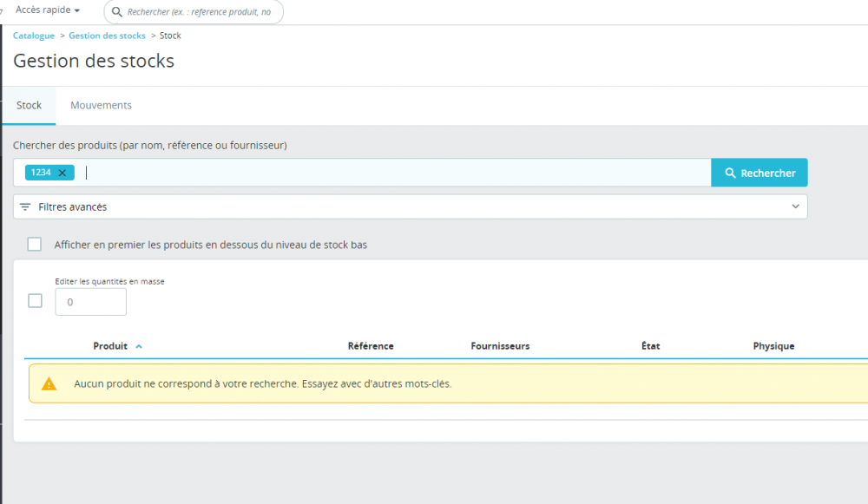Viewport: 868px width, 504px height.
Task: Sort by Produit column header
Action: pyautogui.click(x=110, y=346)
